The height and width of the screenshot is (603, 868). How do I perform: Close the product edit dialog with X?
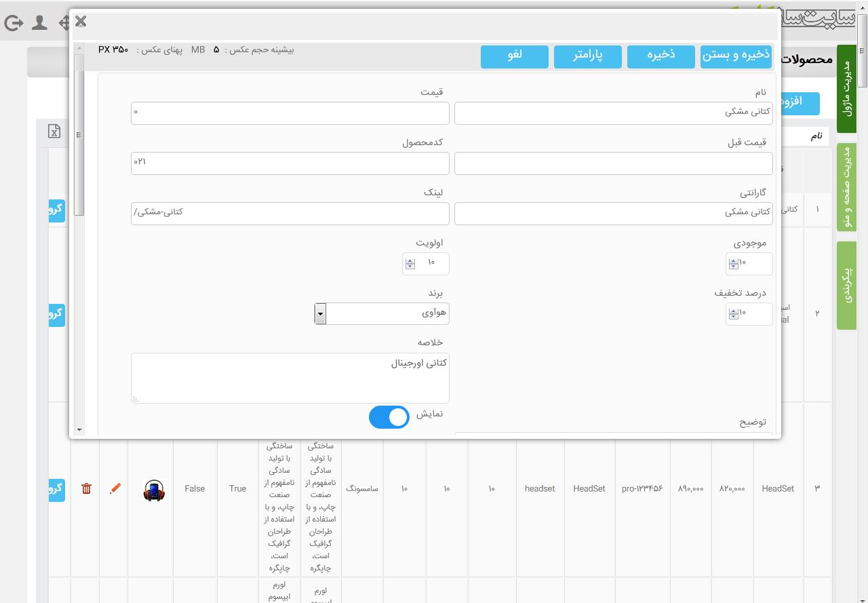point(81,21)
